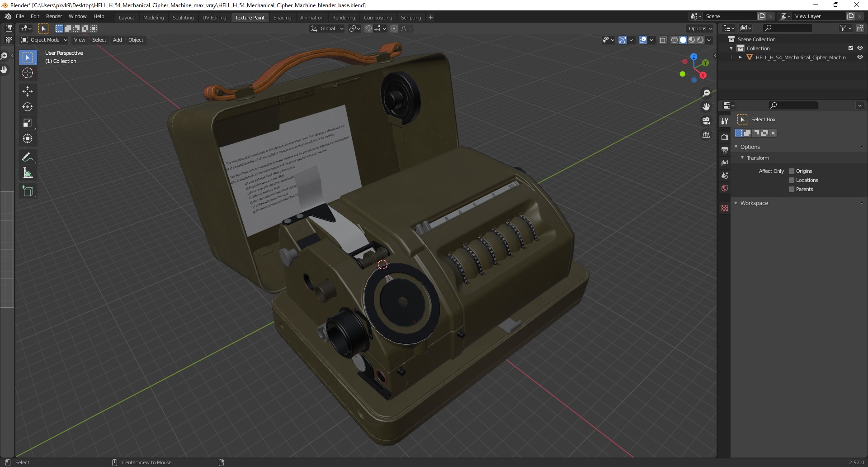The image size is (868, 467).
Task: Hide Collection with its eye icon
Action: pyautogui.click(x=860, y=48)
